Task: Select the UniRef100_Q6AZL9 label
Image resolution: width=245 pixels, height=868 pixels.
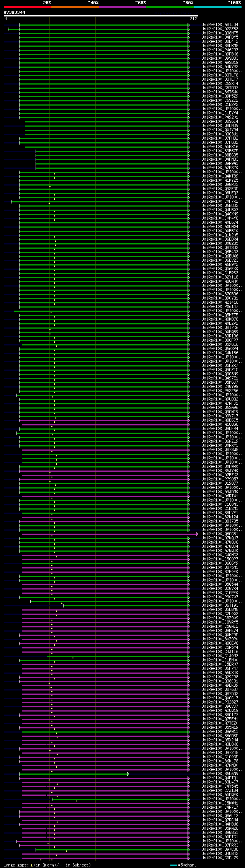Action: 220,441
